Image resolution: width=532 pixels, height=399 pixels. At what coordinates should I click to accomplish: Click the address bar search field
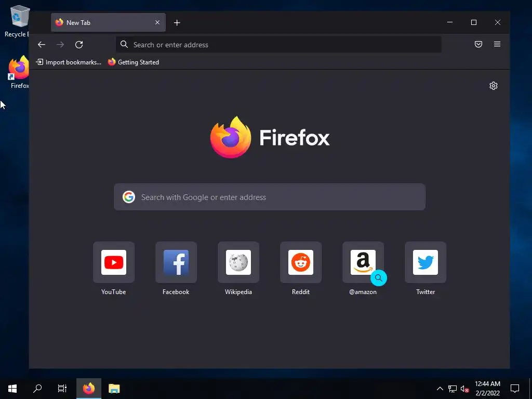[x=278, y=45]
